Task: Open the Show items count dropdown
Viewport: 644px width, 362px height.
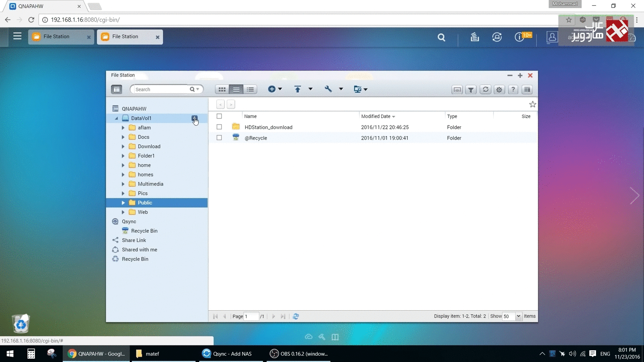Action: [x=518, y=316]
